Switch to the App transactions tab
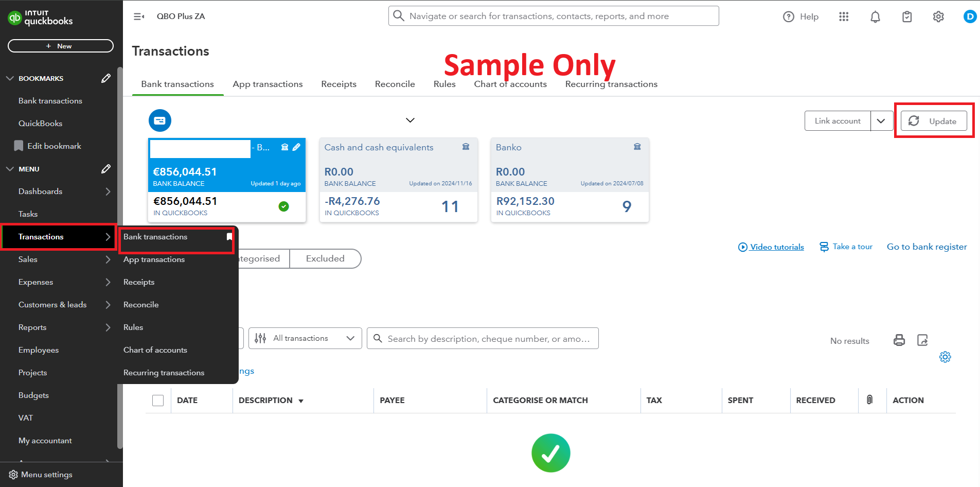Image resolution: width=980 pixels, height=487 pixels. [x=268, y=84]
